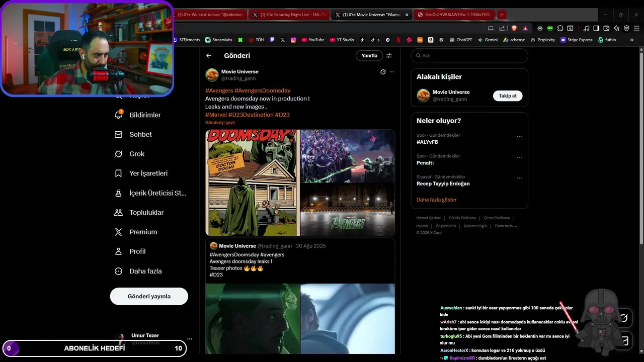Open Profil person icon in sidebar
Image resolution: width=644 pixels, height=362 pixels.
point(119,251)
